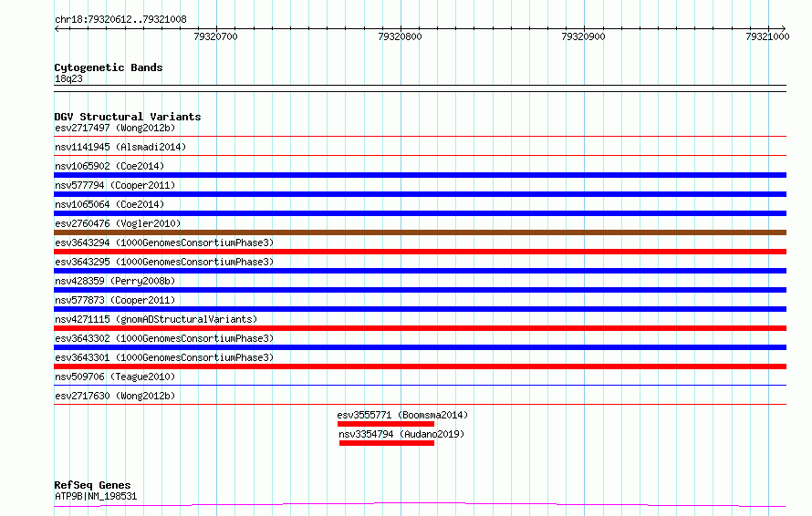Click the magenta ATP9B gene line

pos(420,504)
